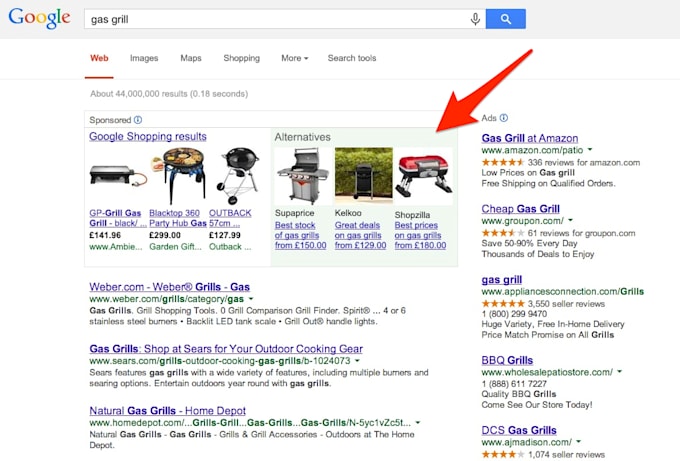Expand the More dropdown menu
This screenshot has height=461, width=680.
(294, 58)
